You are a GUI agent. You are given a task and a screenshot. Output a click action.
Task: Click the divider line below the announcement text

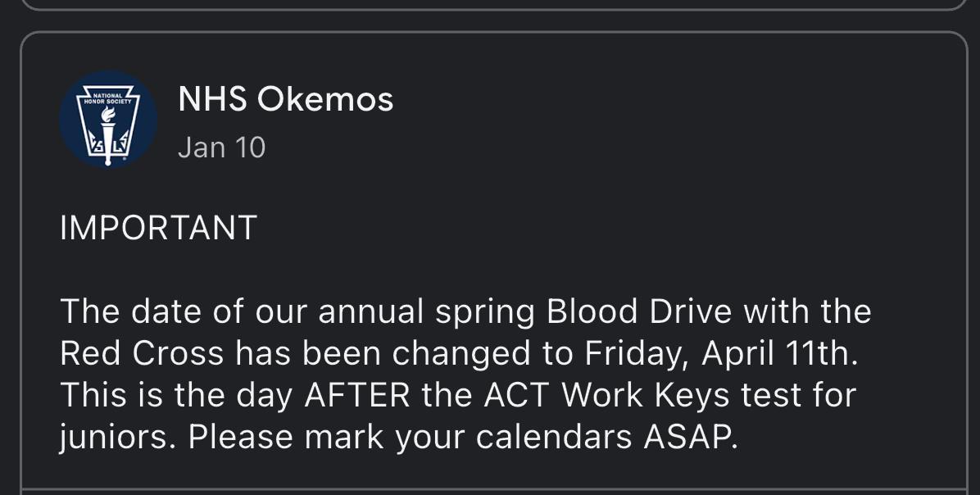coord(492,490)
